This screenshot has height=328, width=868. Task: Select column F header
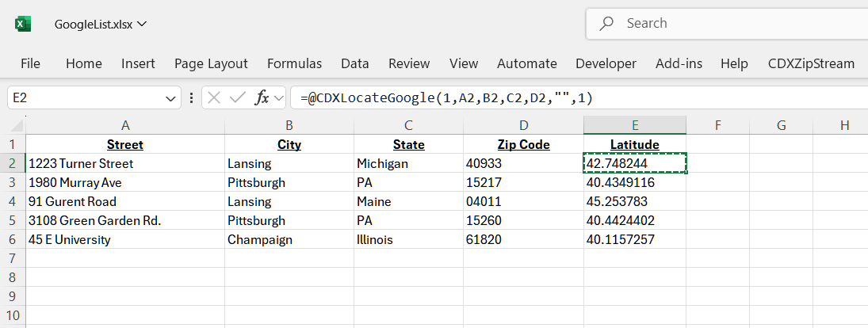717,125
